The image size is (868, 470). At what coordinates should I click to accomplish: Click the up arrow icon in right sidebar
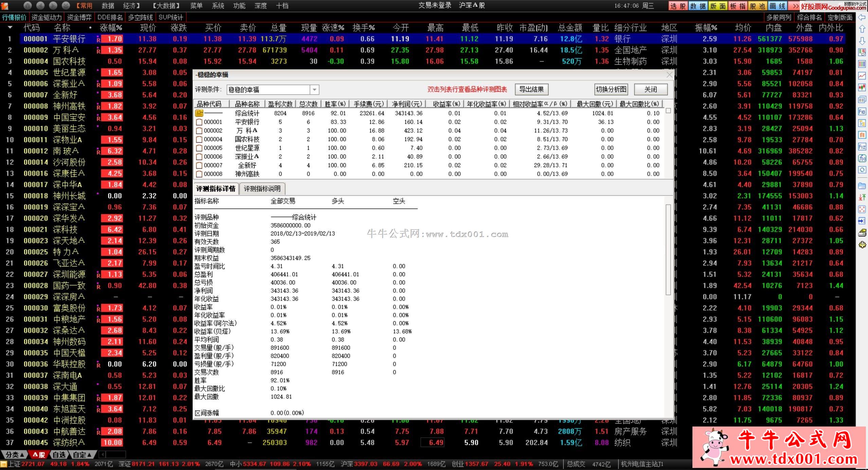(862, 29)
